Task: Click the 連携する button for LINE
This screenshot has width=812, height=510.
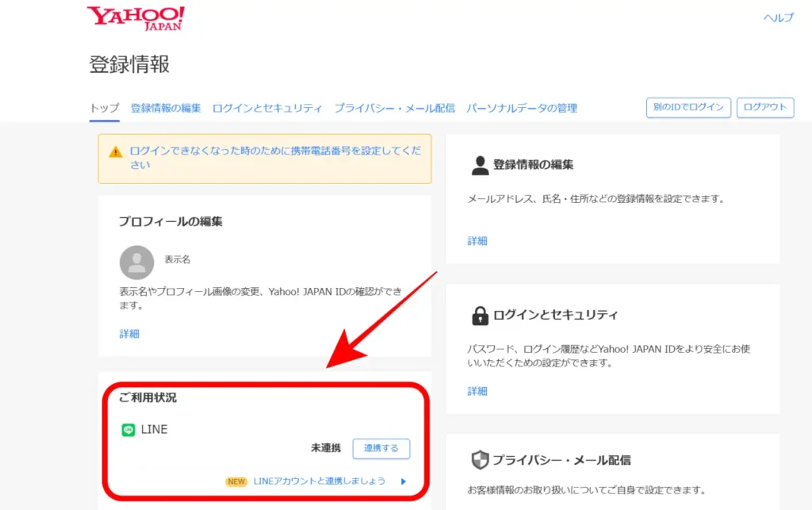Action: (381, 449)
